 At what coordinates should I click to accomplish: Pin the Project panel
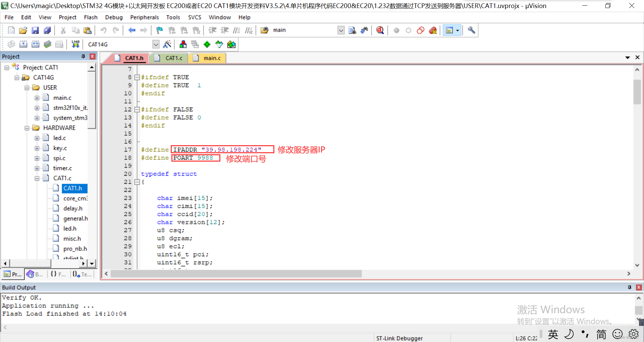pyautogui.click(x=83, y=56)
